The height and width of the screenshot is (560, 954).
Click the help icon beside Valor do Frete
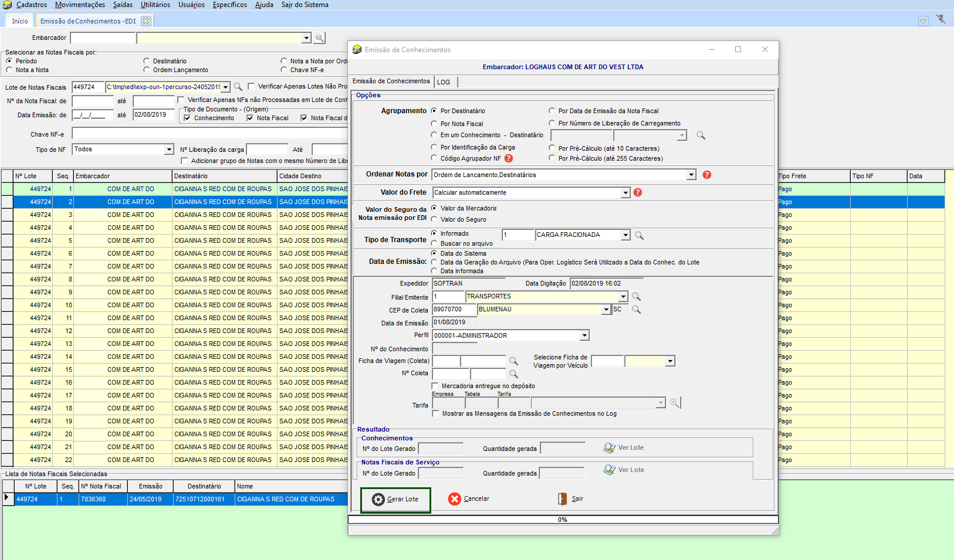tap(638, 192)
